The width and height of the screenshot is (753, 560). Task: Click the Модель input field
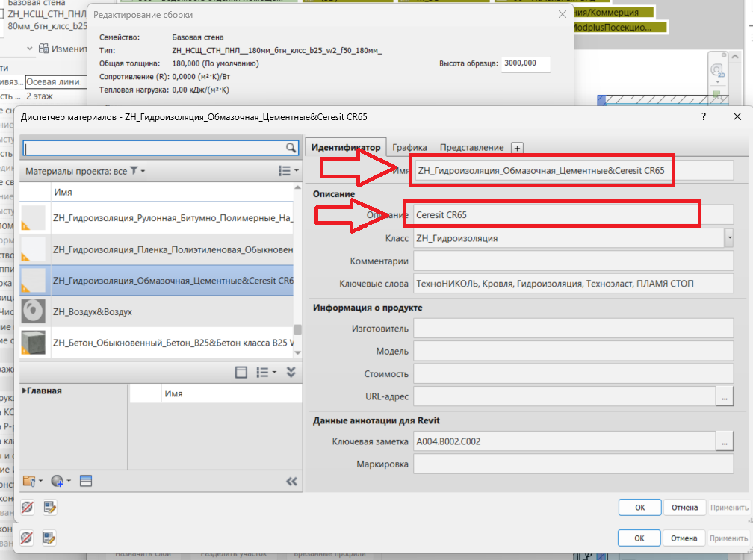[x=574, y=351]
